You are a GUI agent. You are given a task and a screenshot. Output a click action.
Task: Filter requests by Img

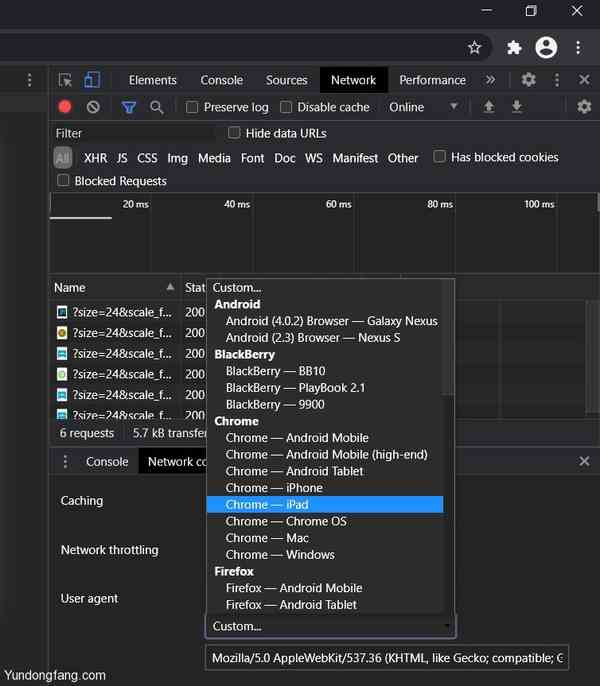[x=177, y=158]
